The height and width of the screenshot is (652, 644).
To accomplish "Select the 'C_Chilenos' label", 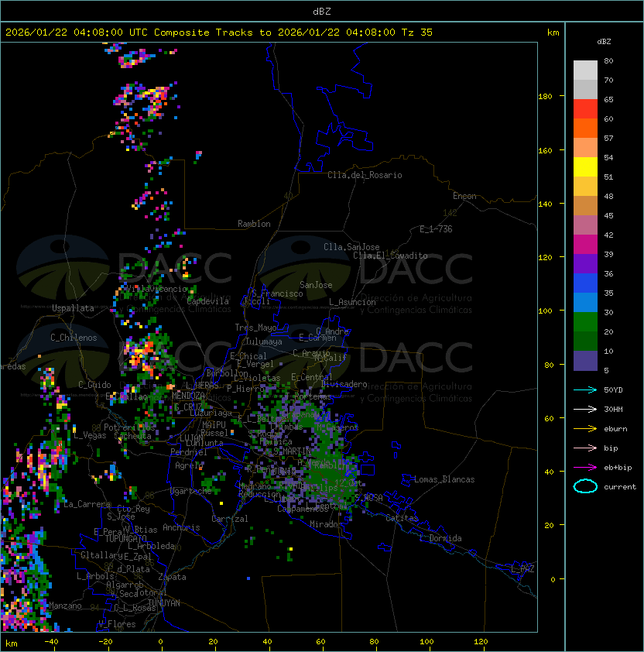I will 74,338.
